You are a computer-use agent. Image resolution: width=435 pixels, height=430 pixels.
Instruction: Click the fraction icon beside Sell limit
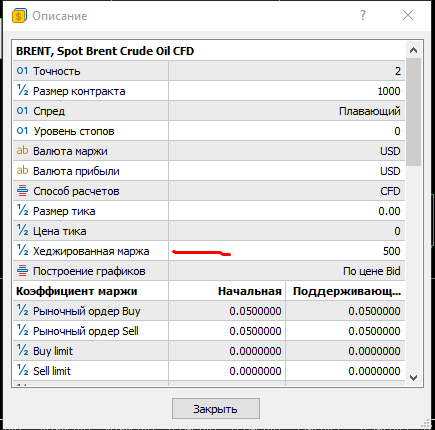[22, 370]
